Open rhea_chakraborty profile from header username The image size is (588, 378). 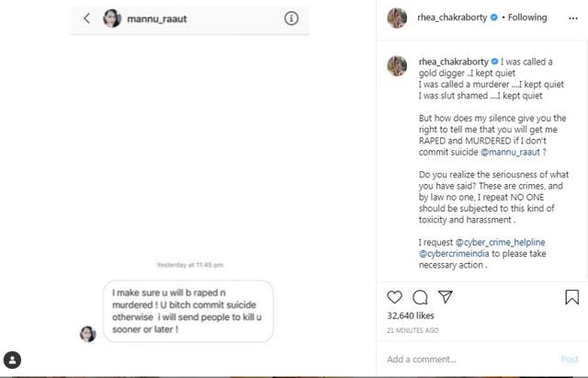click(x=452, y=17)
